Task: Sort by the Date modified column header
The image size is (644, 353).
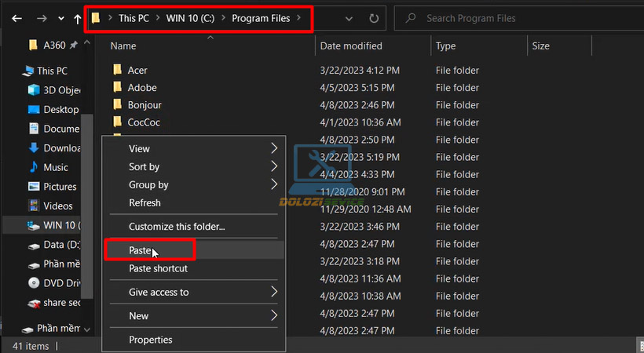Action: pos(351,46)
